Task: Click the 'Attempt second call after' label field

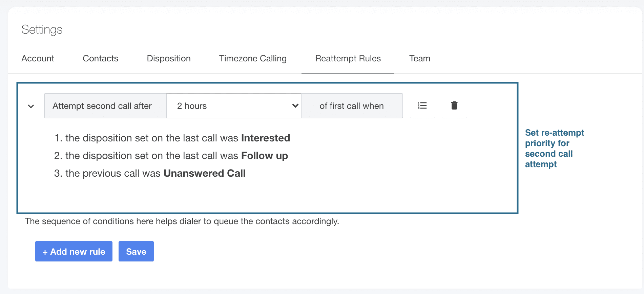Action: click(105, 105)
